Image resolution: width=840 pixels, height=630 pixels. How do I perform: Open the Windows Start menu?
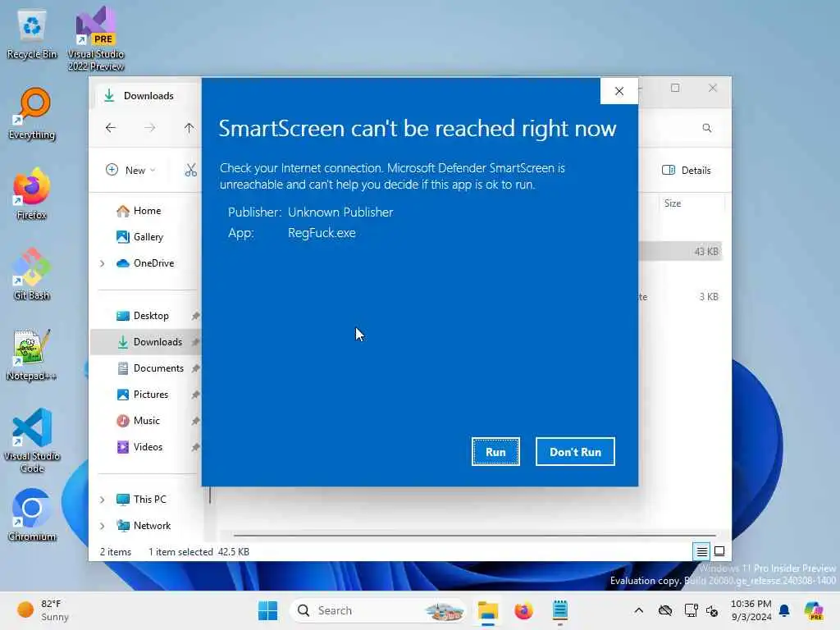pos(268,610)
